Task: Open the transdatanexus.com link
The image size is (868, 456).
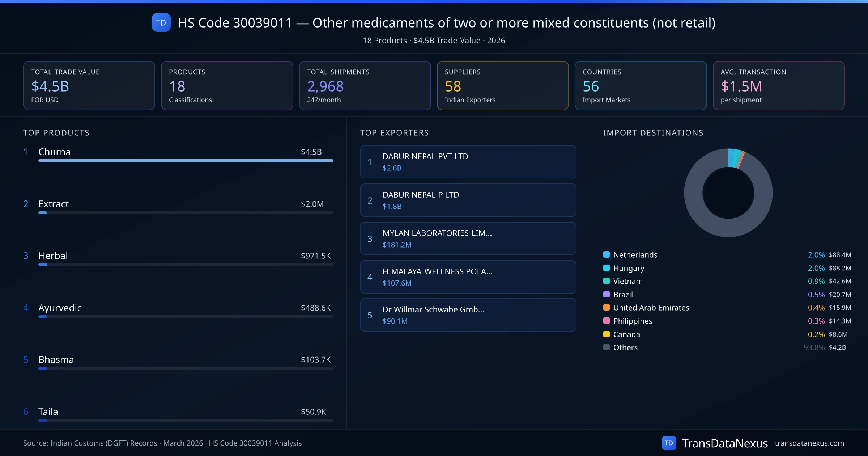Action: pos(809,443)
